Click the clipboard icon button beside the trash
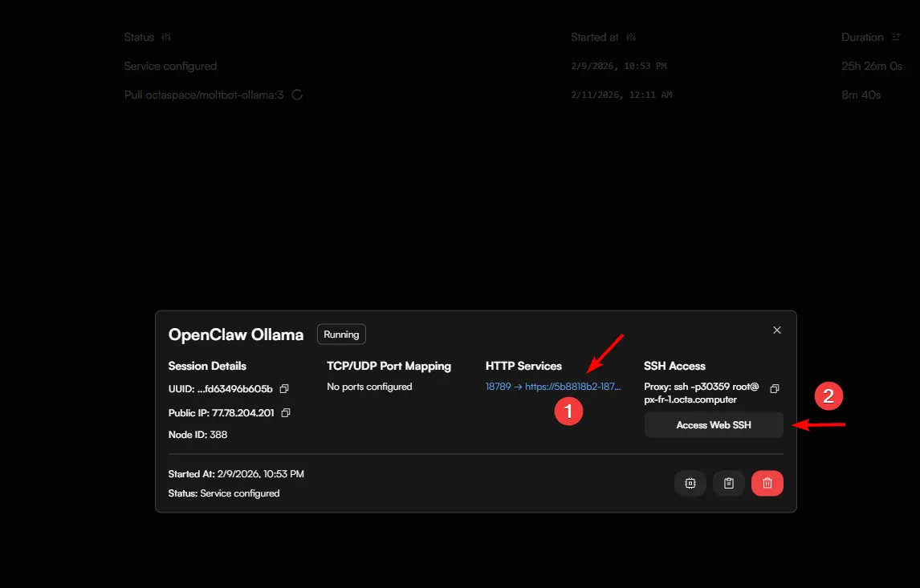Screen dimensions: 920x588 tap(729, 483)
